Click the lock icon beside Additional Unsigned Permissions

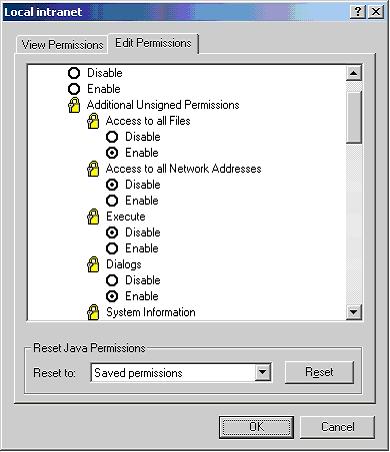(x=74, y=105)
